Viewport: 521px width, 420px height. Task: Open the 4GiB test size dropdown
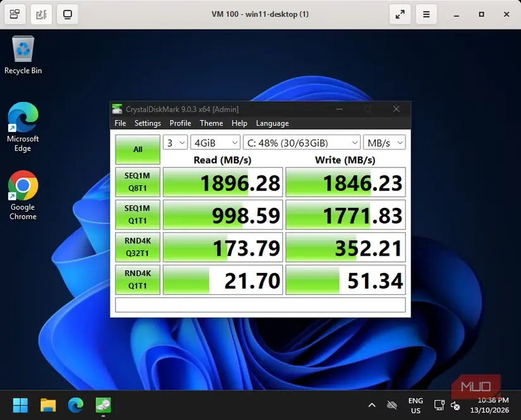click(215, 143)
